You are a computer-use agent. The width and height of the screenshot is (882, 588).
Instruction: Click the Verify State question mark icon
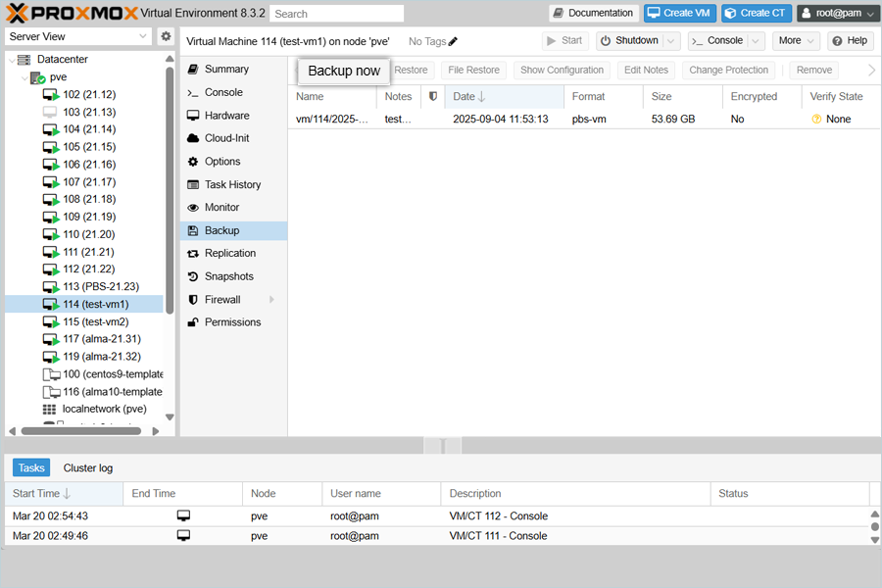tap(816, 120)
